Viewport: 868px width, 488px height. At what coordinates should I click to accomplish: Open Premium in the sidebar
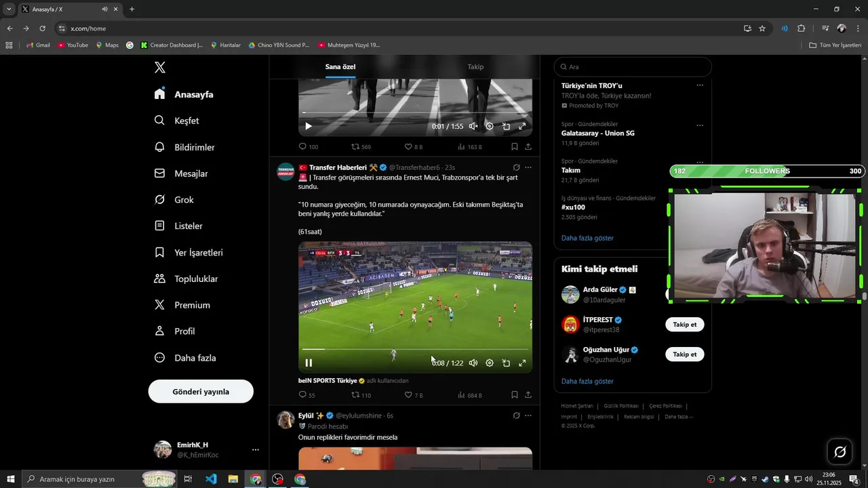coord(182,305)
